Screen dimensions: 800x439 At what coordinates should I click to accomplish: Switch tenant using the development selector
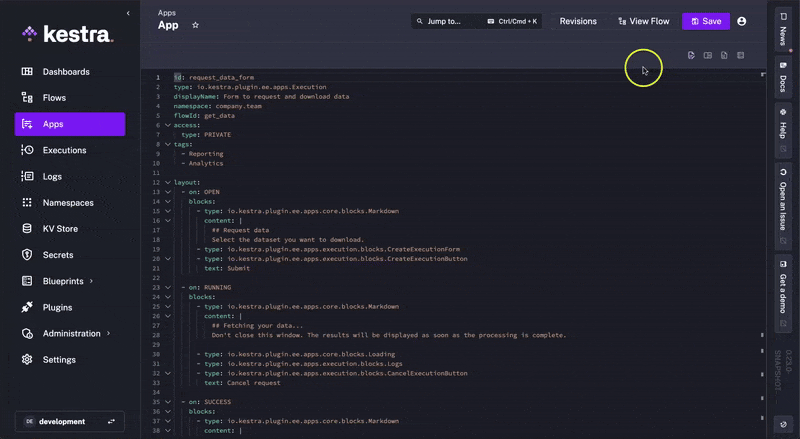tap(69, 422)
